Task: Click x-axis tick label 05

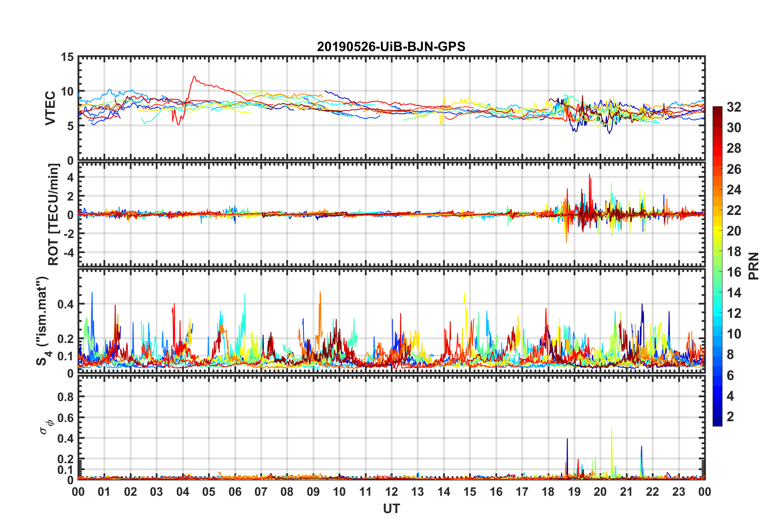Action: 209,492
